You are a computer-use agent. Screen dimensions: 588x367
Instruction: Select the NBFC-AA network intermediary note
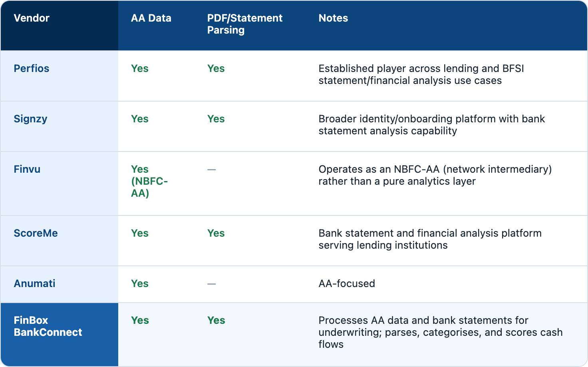point(435,175)
